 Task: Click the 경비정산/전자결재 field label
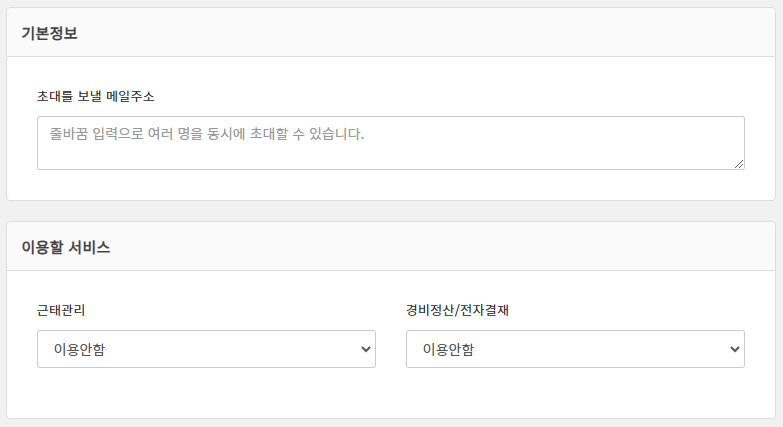pyautogui.click(x=458, y=310)
